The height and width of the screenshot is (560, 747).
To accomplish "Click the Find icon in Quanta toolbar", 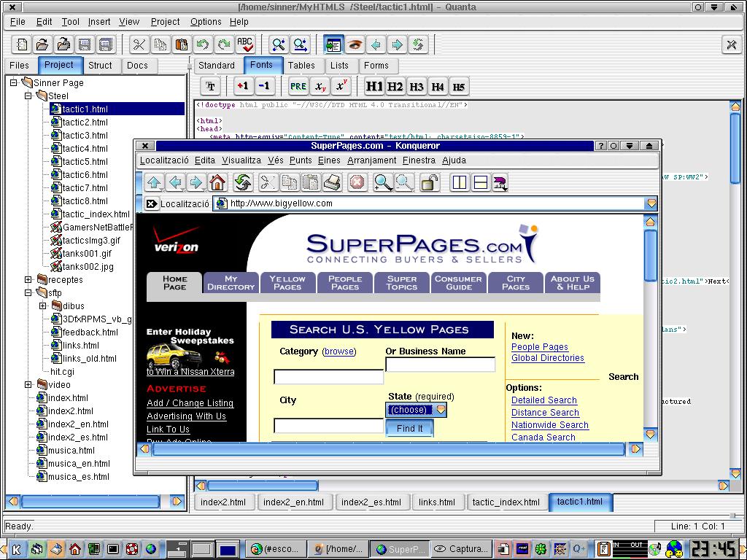I will tap(278, 44).
